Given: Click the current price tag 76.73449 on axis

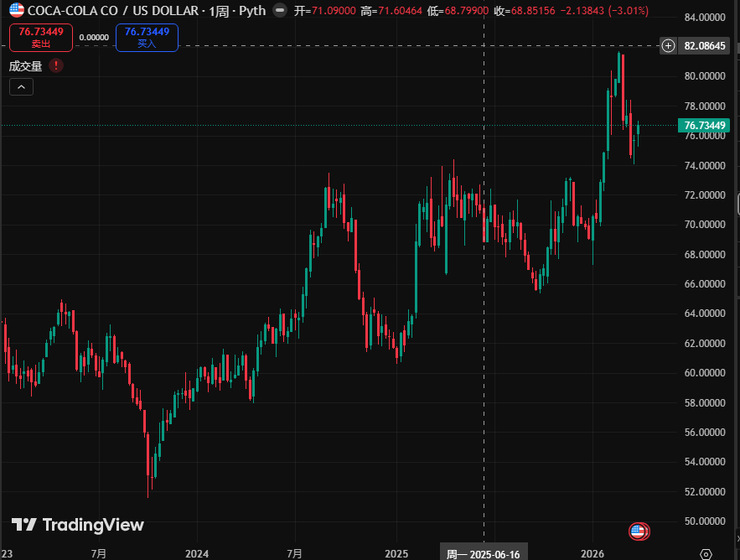Looking at the screenshot, I should [705, 125].
